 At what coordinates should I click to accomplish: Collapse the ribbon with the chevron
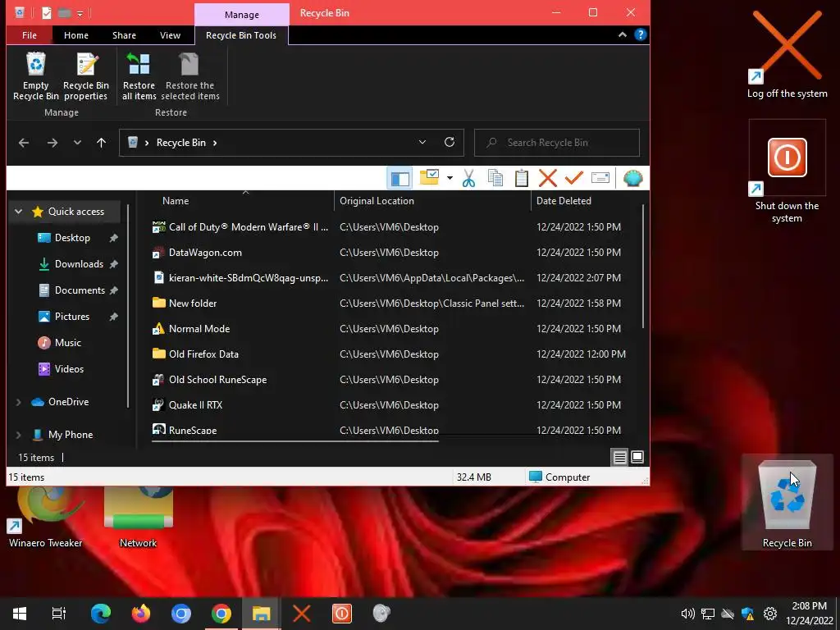point(623,34)
